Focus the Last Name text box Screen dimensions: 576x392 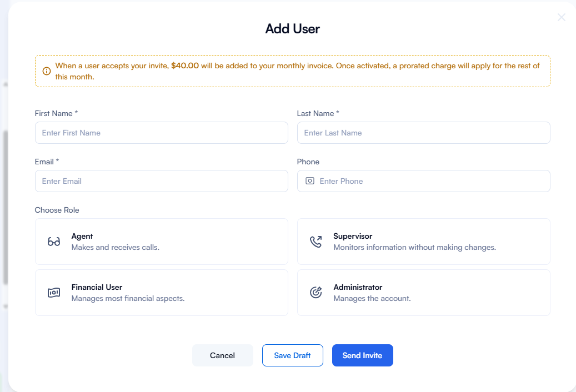(x=423, y=133)
